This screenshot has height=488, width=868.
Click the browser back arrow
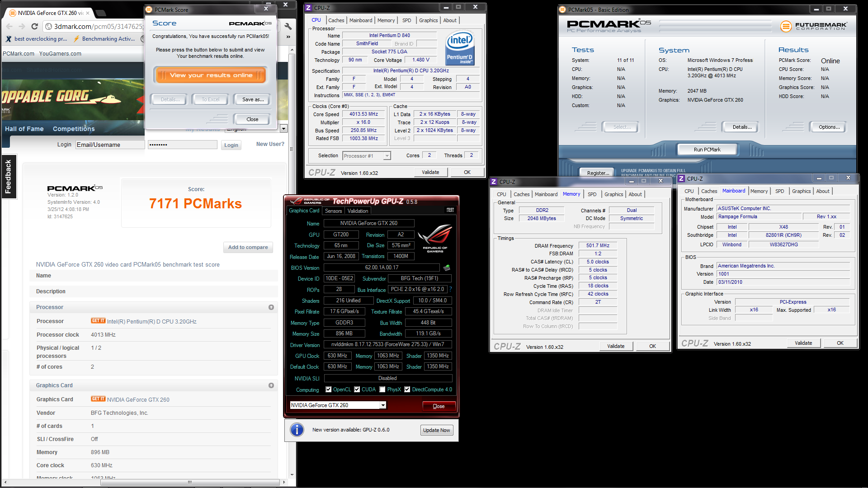pos(9,27)
